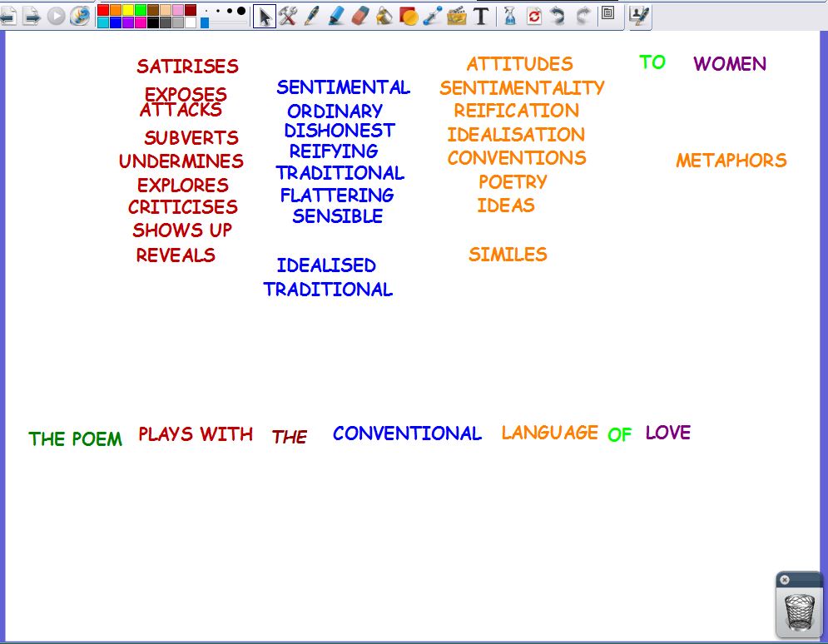
Task: Choose the red color swatch
Action: 103,10
